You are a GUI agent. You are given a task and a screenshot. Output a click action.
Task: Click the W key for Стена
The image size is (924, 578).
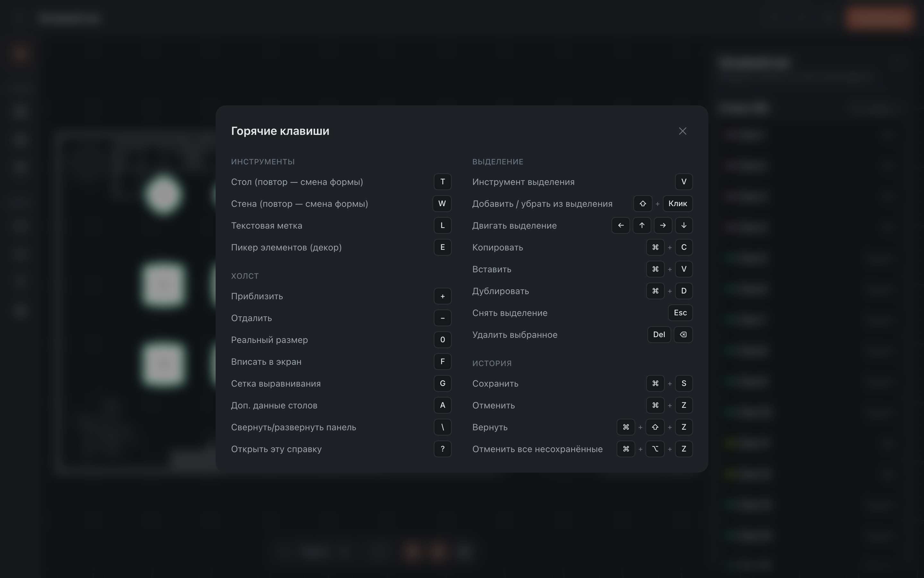442,204
